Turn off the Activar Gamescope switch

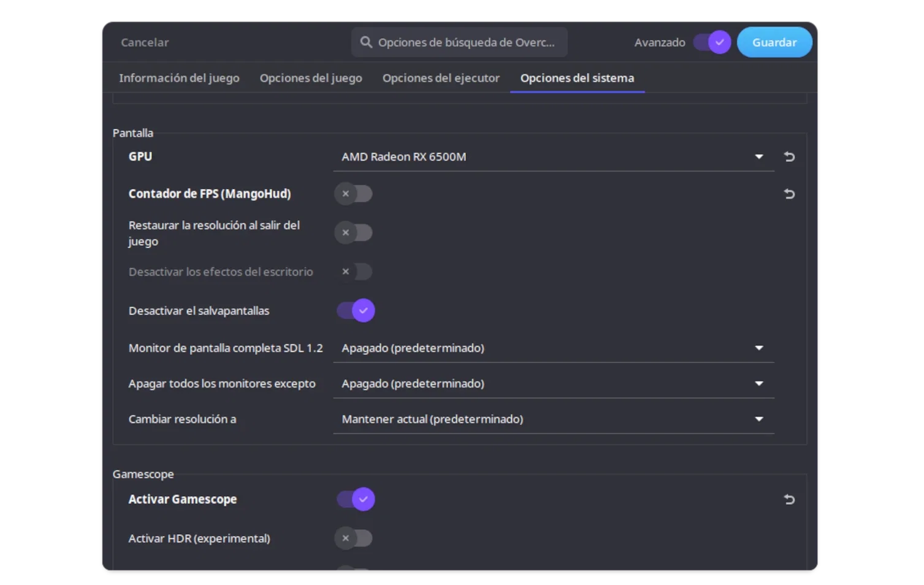pyautogui.click(x=356, y=500)
